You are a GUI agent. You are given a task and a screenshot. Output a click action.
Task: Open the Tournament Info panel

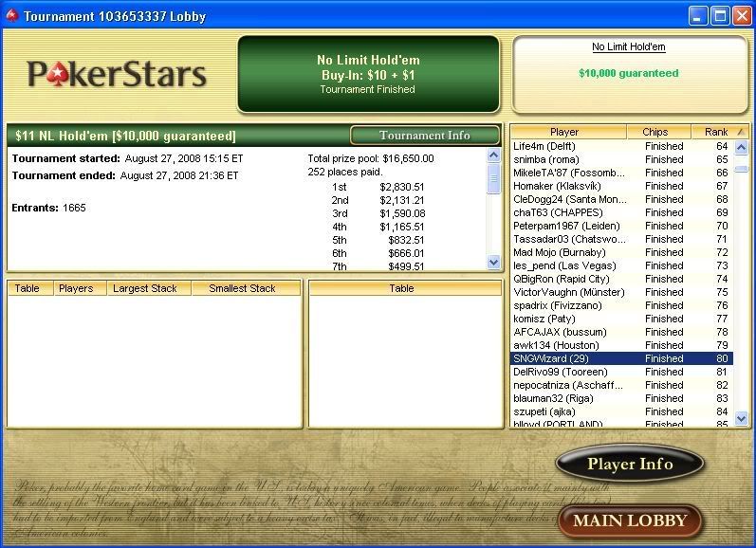(x=424, y=136)
